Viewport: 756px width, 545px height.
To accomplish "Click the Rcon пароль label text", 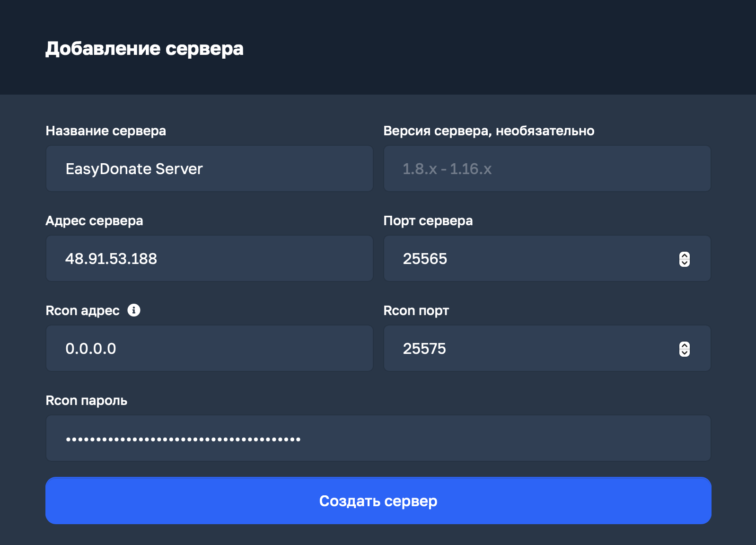I will [86, 401].
